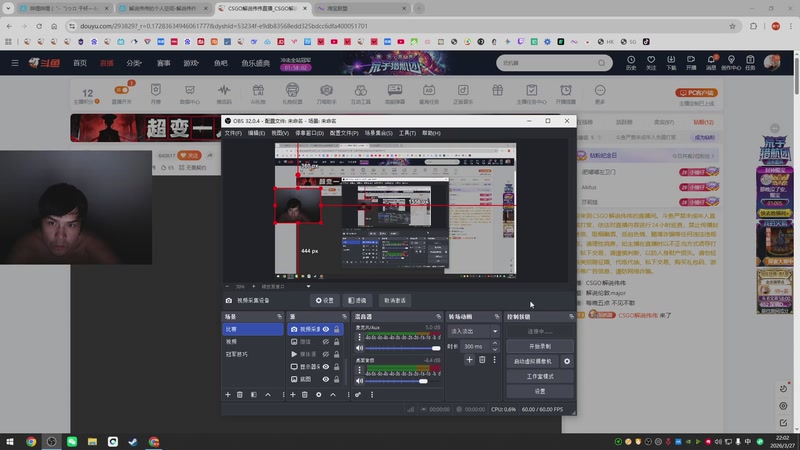This screenshot has width=800, height=450.
Task: Open 桌面音频 three-dot options menu
Action: pos(359,370)
